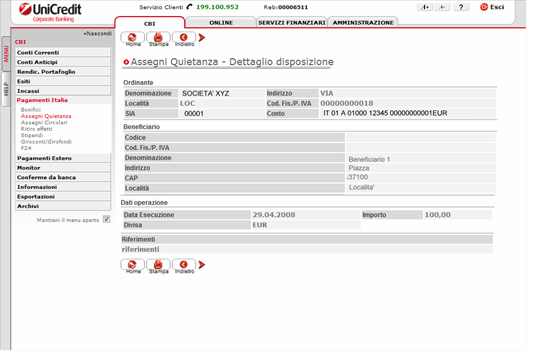This screenshot has width=547, height=363.
Task: Expand Incassi menu section
Action: point(63,91)
